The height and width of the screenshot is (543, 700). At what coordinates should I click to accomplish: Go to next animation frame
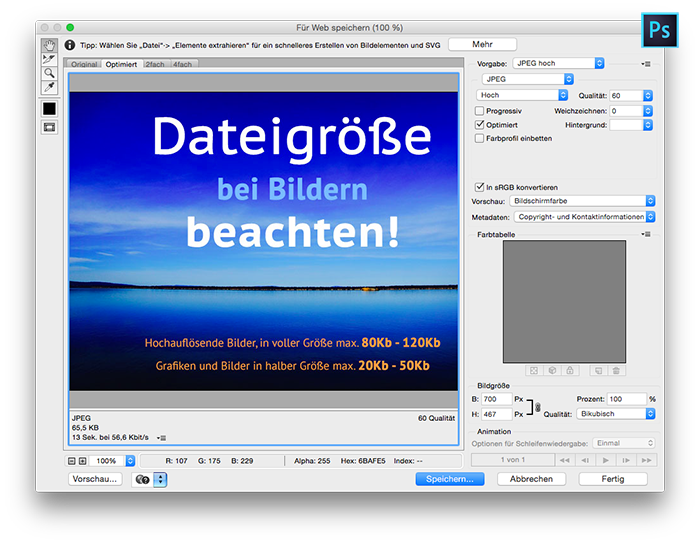coord(626,460)
